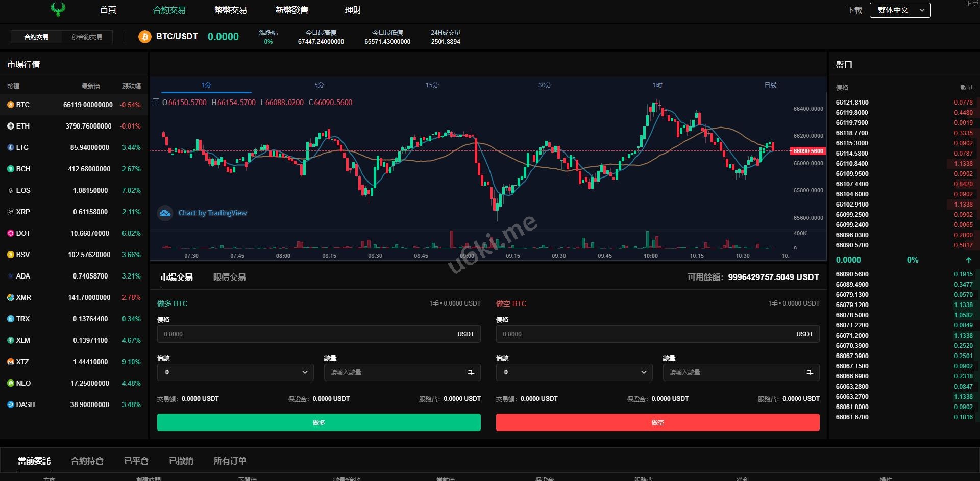Switch to 限價交易 order type

(229, 277)
